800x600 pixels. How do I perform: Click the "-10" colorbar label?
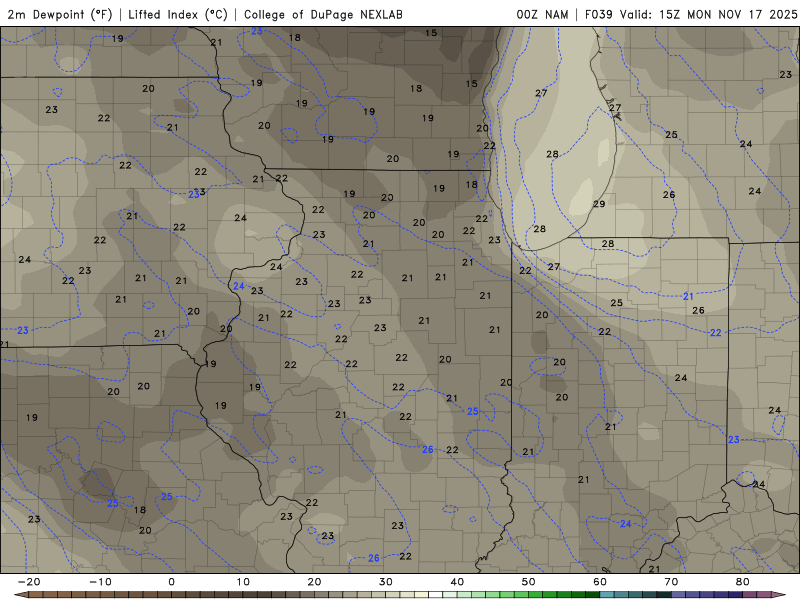click(100, 582)
